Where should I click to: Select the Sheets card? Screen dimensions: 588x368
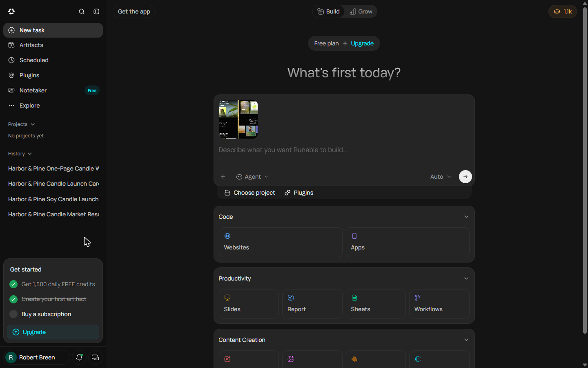click(376, 304)
